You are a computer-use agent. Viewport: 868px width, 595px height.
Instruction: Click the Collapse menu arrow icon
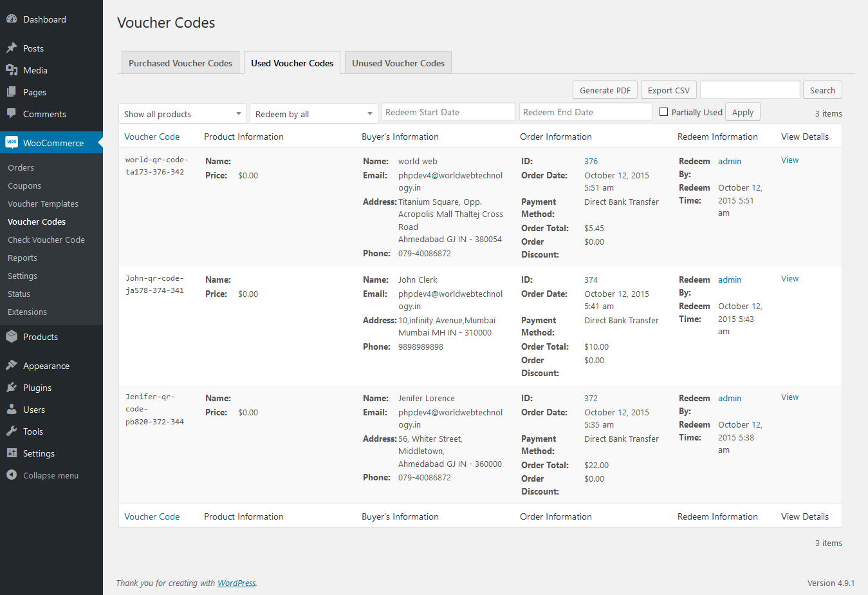(x=12, y=475)
